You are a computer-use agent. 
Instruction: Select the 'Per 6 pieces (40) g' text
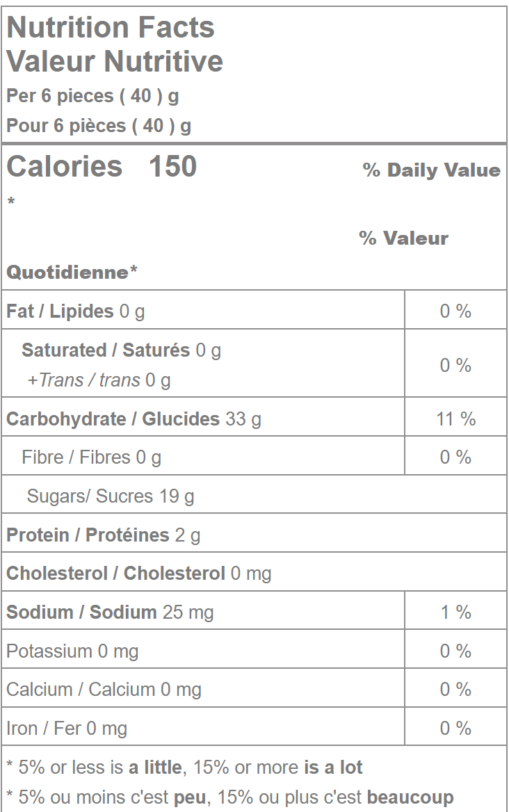coord(92,96)
